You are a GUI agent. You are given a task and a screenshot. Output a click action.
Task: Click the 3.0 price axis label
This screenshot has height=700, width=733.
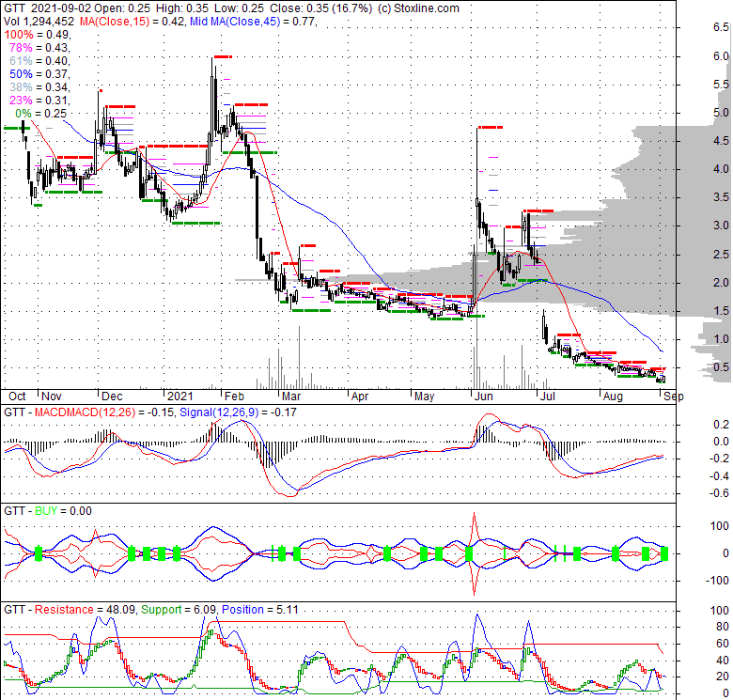tap(722, 226)
